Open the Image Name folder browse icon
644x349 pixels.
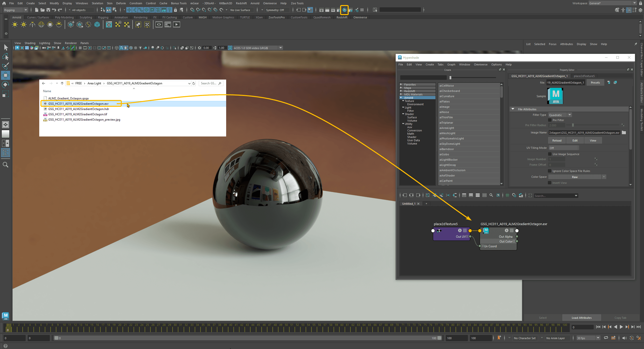click(x=624, y=133)
